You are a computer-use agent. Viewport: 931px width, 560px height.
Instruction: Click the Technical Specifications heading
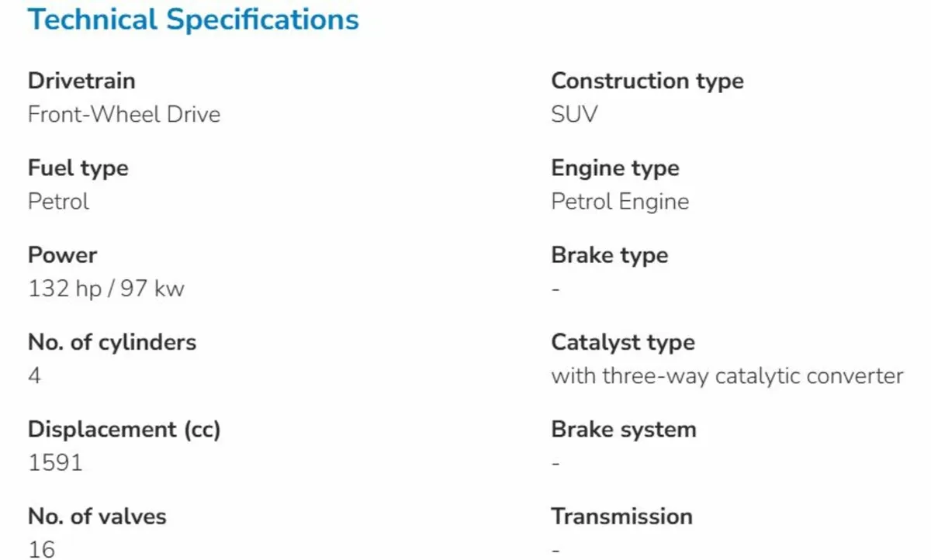point(193,19)
